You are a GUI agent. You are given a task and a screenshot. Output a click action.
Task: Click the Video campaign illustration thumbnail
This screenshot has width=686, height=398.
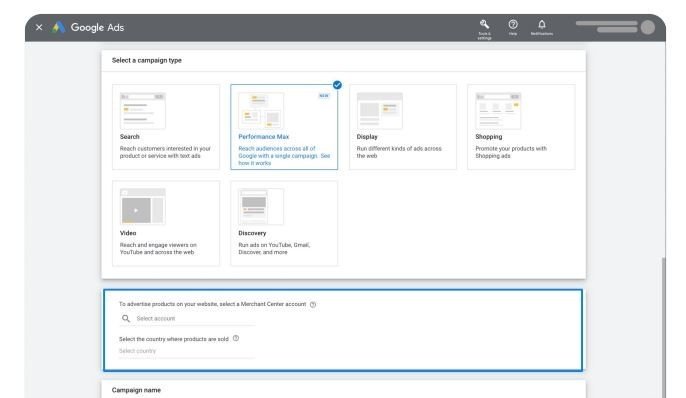(x=143, y=207)
